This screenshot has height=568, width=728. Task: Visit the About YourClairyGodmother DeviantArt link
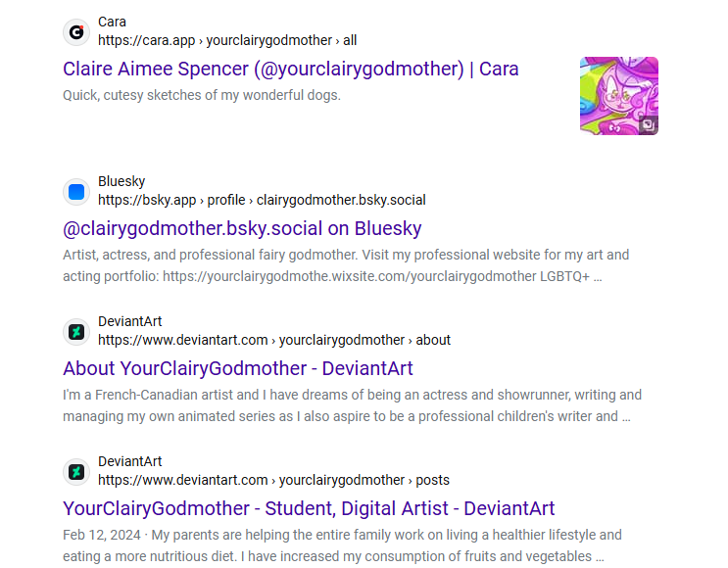point(238,368)
